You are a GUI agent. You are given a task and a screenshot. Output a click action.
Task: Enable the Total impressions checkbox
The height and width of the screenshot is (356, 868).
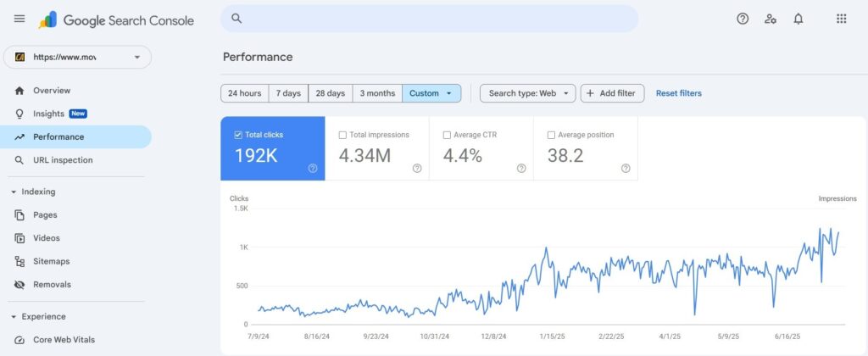(x=342, y=135)
